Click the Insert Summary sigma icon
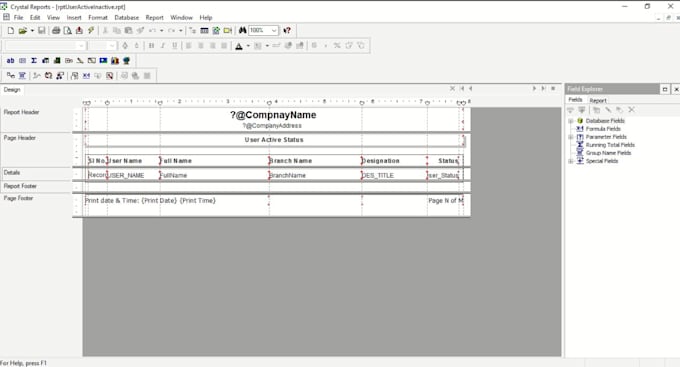 click(x=34, y=61)
